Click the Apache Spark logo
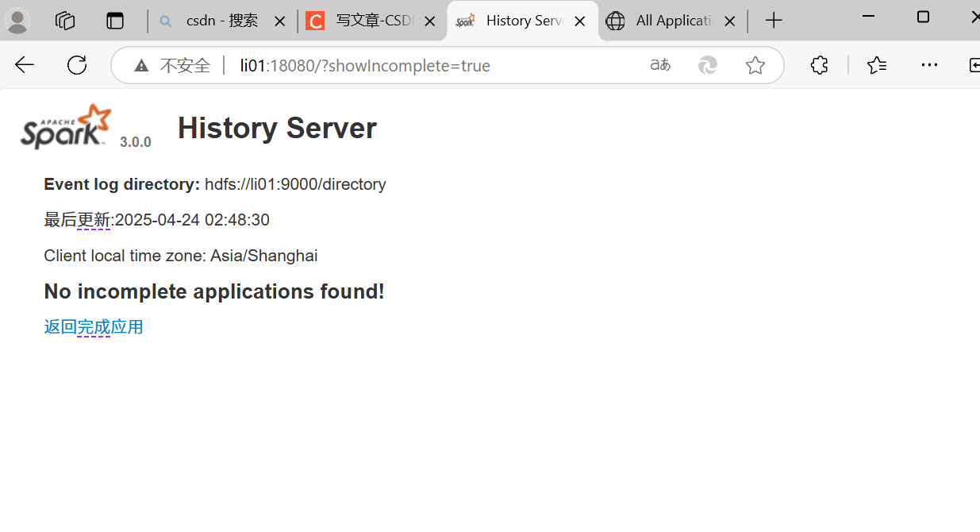 click(x=66, y=126)
